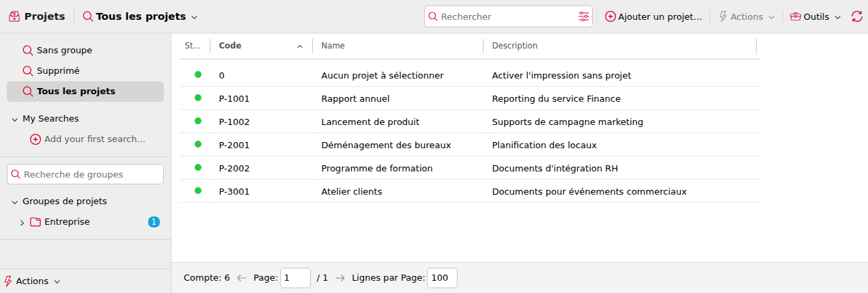This screenshot has height=293, width=868.
Task: Select Sans groupe search
Action: [85, 51]
